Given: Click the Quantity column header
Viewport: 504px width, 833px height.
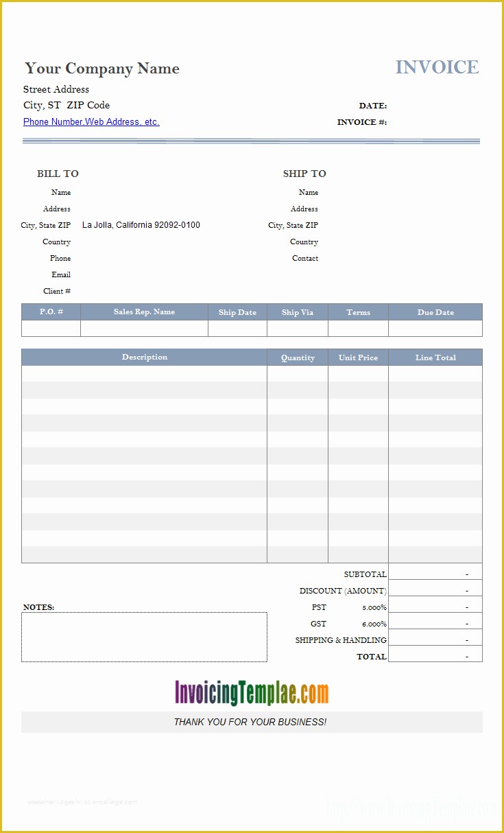Looking at the screenshot, I should pyautogui.click(x=298, y=357).
